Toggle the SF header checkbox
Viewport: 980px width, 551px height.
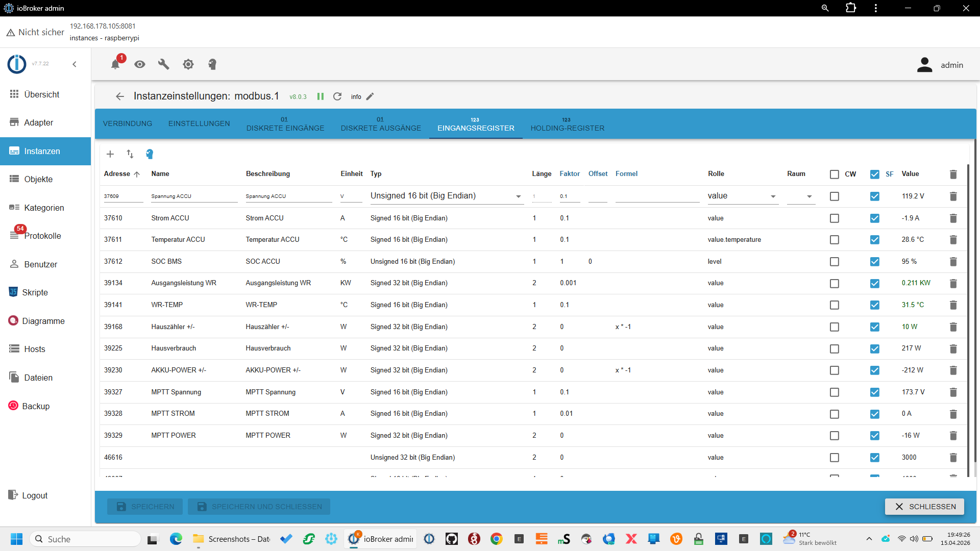(875, 174)
